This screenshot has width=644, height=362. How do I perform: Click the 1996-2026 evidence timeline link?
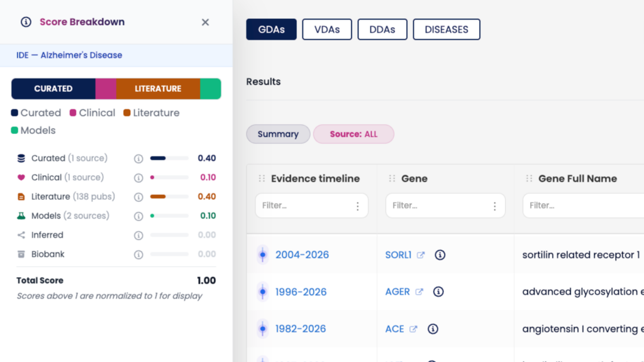pos(302,292)
